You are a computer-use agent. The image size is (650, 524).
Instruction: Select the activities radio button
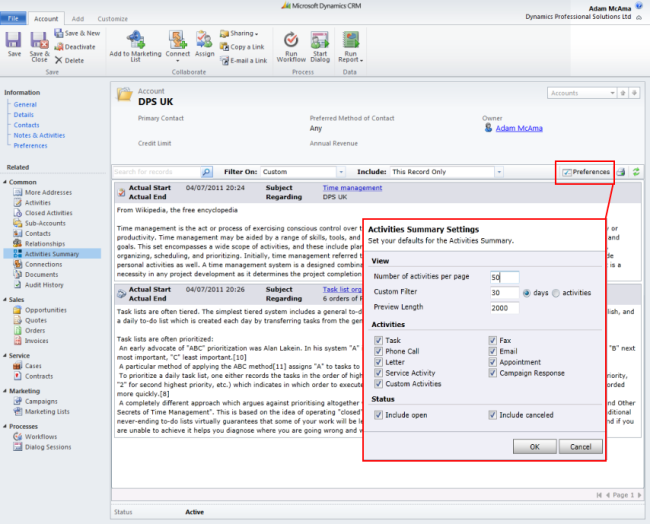click(x=556, y=293)
